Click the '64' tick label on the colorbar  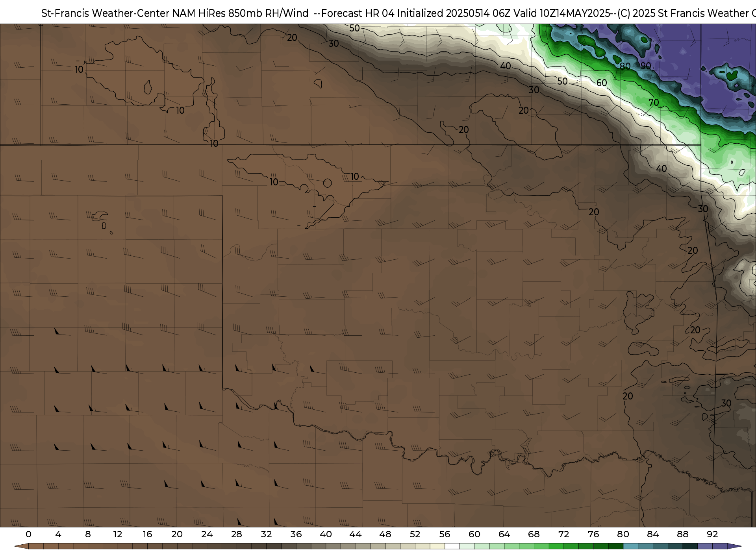(504, 534)
